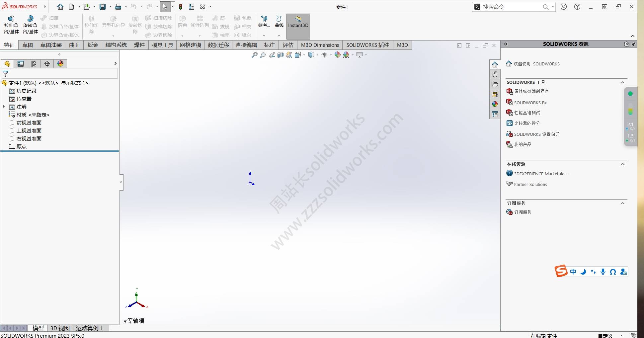Click the Home welcome icon in the top toolbar
The height and width of the screenshot is (338, 644).
tap(60, 7)
